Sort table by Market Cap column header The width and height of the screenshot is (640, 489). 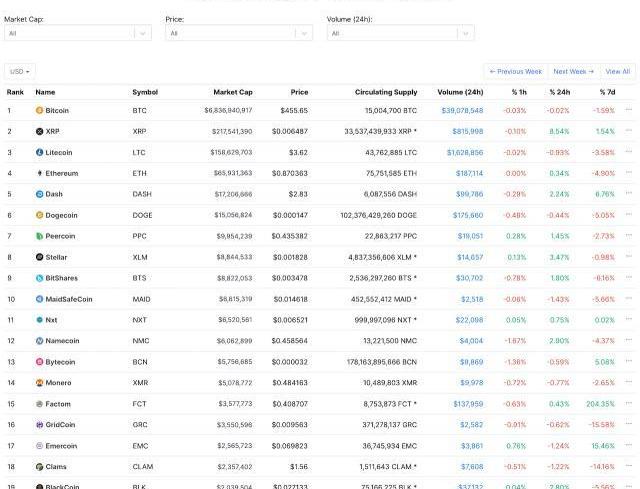pos(233,92)
